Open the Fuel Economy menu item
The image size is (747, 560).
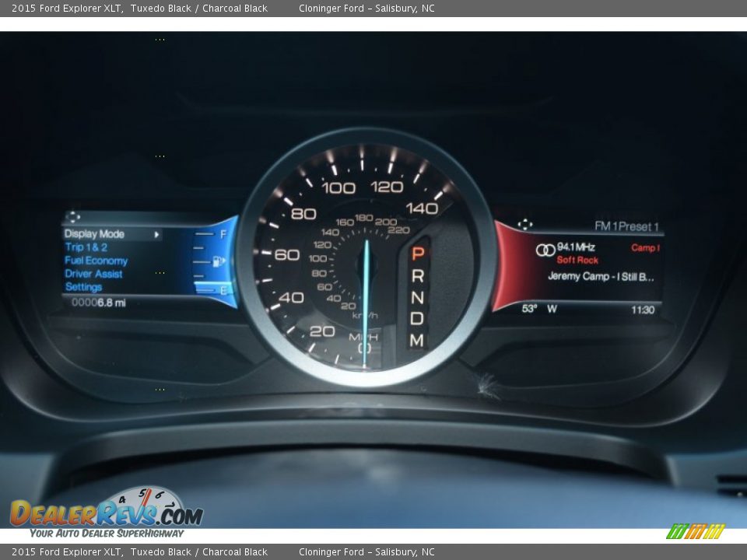[96, 261]
